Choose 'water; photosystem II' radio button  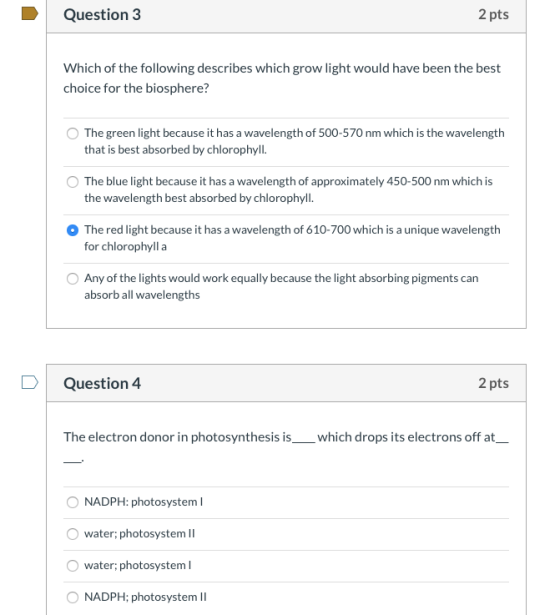tap(73, 534)
